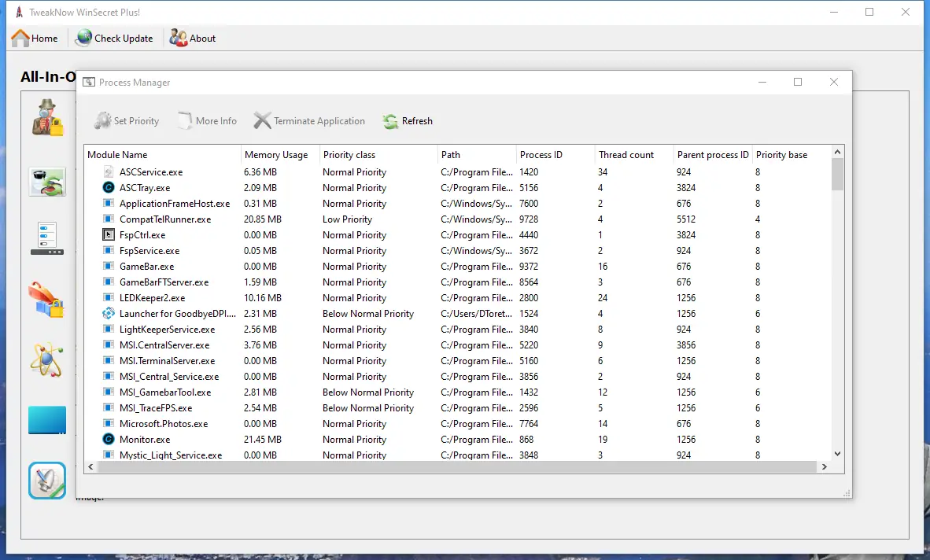The width and height of the screenshot is (930, 560).
Task: Click the Check Update globe icon
Action: pyautogui.click(x=84, y=38)
